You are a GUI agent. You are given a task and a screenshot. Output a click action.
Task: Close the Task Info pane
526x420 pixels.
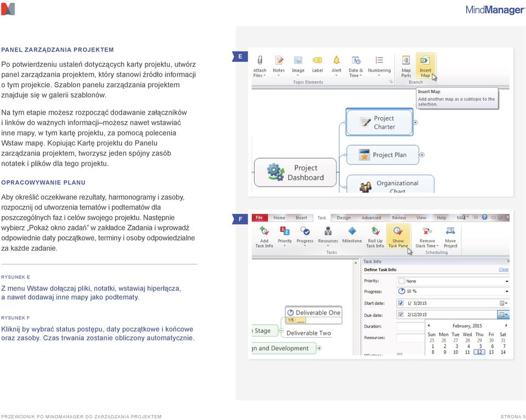coord(508,261)
